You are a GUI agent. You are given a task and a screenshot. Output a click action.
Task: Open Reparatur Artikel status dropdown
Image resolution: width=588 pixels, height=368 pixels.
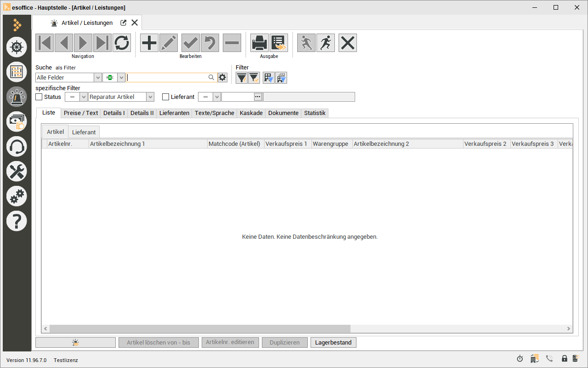tap(150, 97)
